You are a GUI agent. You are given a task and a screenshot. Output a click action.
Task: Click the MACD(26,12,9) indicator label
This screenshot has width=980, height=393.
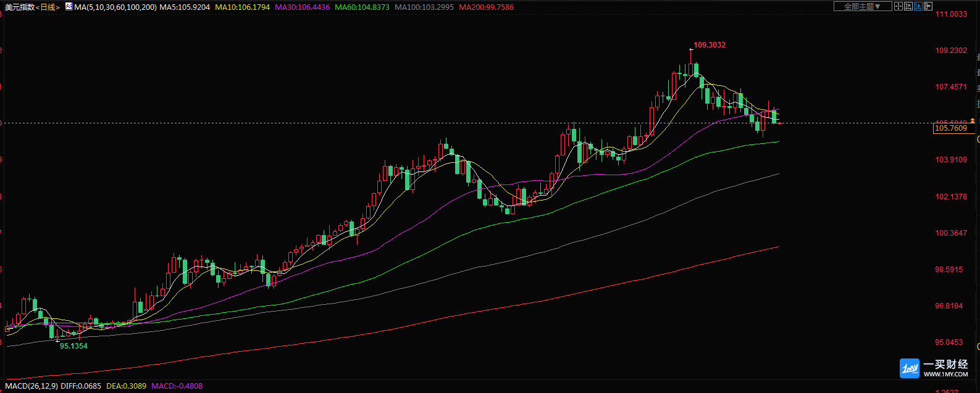pos(31,386)
